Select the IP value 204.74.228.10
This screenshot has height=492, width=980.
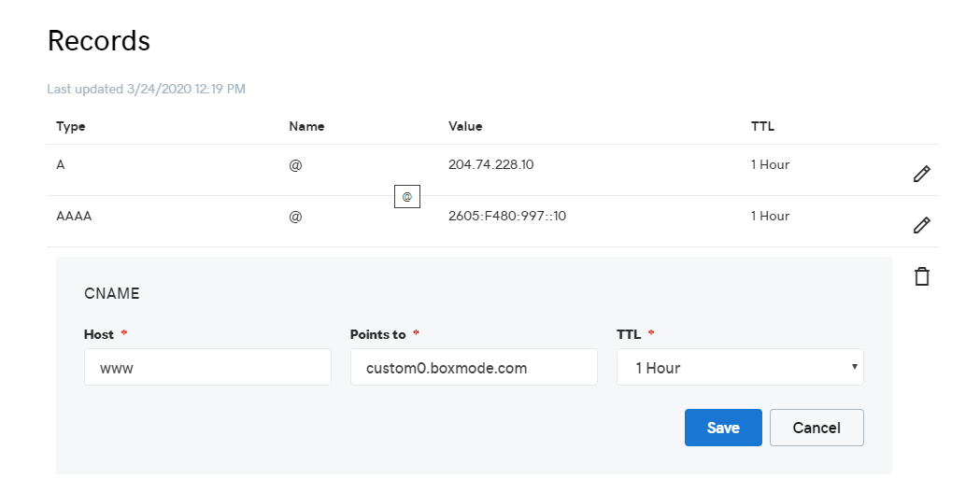click(491, 164)
